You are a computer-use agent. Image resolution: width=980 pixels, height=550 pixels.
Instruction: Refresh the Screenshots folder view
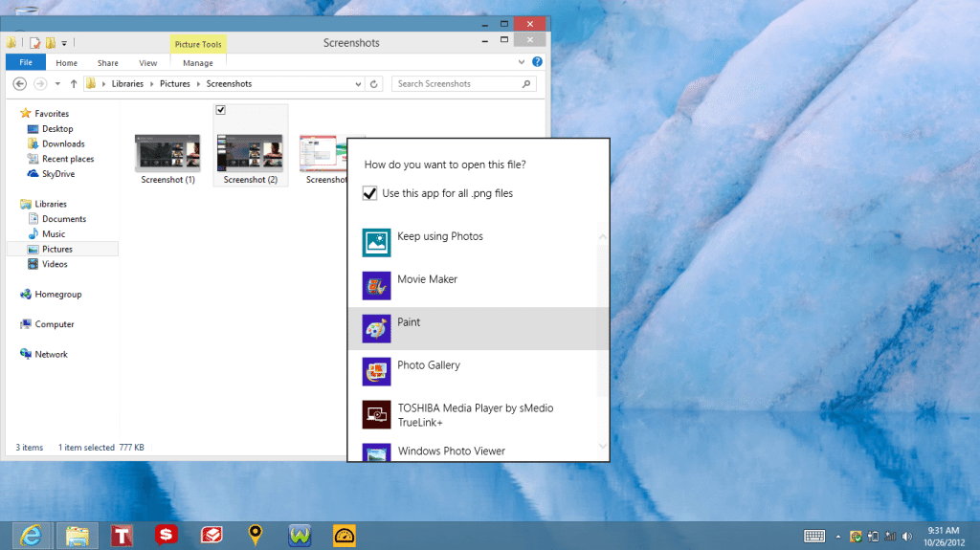pyautogui.click(x=374, y=84)
